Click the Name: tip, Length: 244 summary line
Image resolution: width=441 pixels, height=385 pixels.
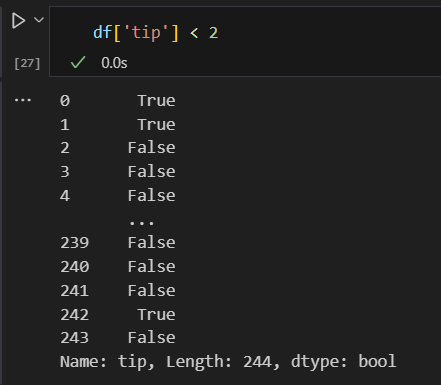(x=228, y=362)
